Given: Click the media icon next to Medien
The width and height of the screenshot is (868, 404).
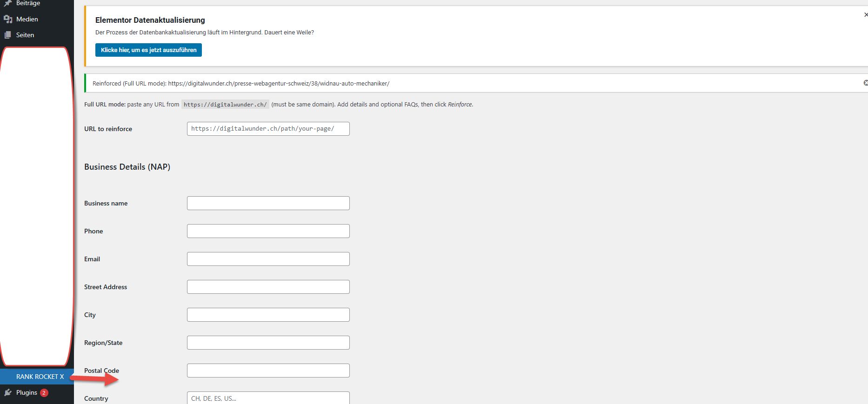Looking at the screenshot, I should point(8,19).
